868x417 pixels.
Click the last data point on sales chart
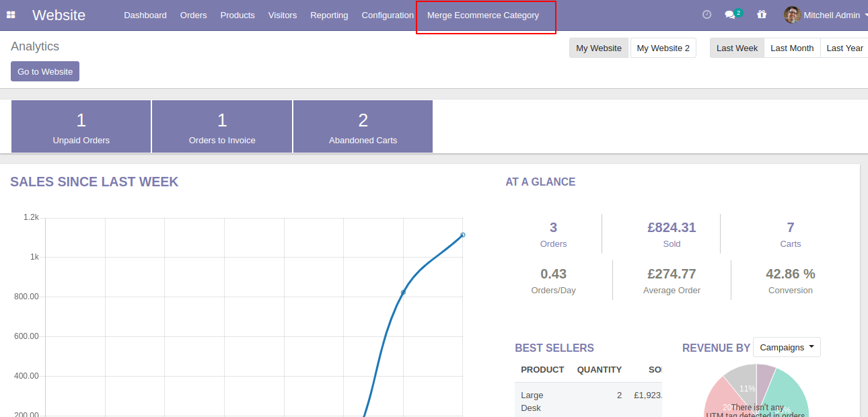click(x=463, y=235)
